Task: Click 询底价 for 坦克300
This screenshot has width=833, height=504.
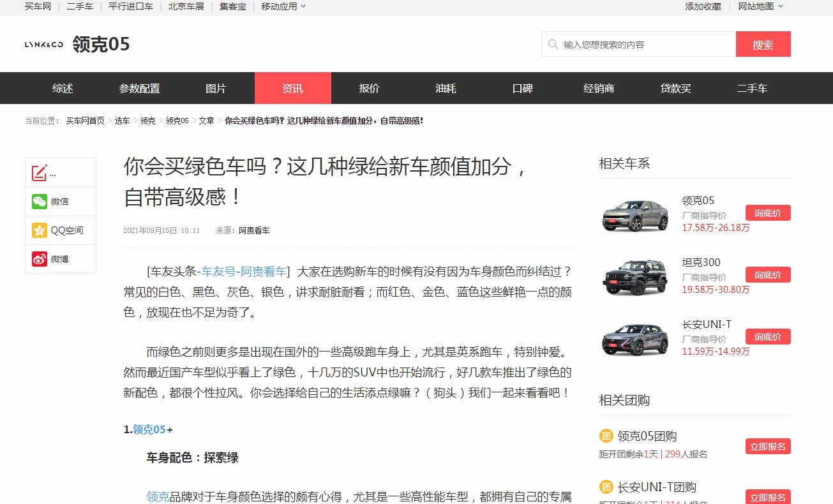Action: coord(768,275)
